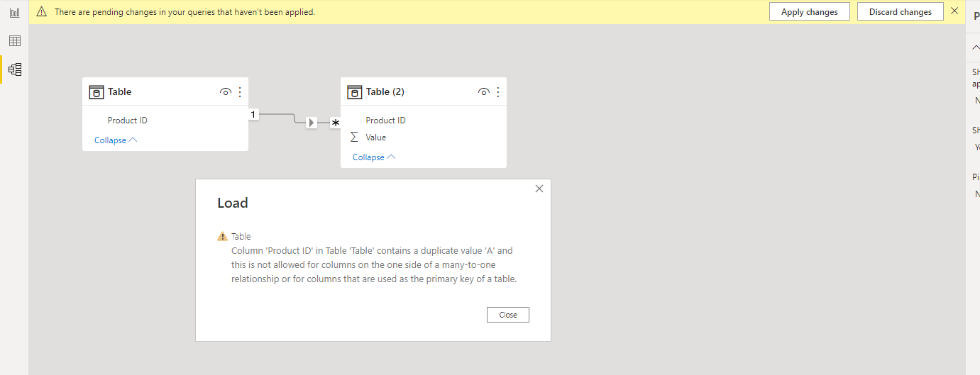Screen dimensions: 980x375
Task: Select the relationship arrow between tables
Action: pos(311,123)
